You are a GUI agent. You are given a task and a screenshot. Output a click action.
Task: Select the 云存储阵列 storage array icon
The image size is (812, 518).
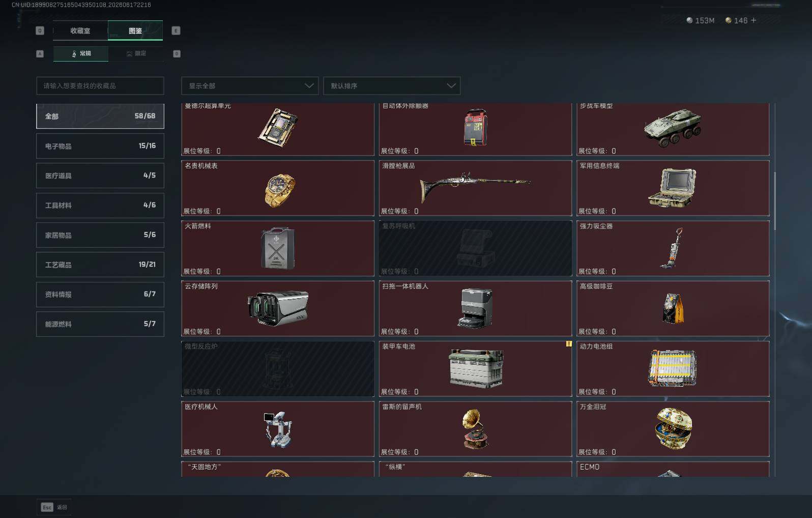pos(278,308)
